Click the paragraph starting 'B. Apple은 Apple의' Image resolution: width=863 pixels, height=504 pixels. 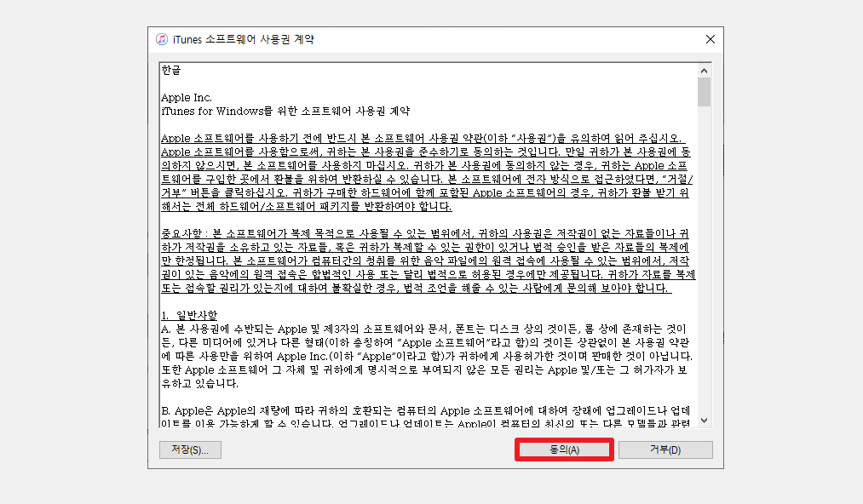pyautogui.click(x=426, y=417)
